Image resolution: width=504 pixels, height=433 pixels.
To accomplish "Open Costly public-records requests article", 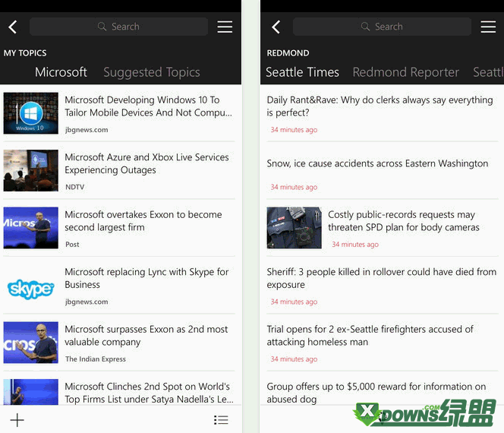I will 404,221.
